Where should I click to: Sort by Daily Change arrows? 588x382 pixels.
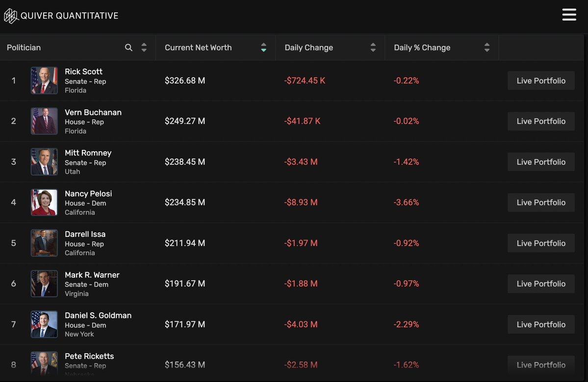click(373, 48)
